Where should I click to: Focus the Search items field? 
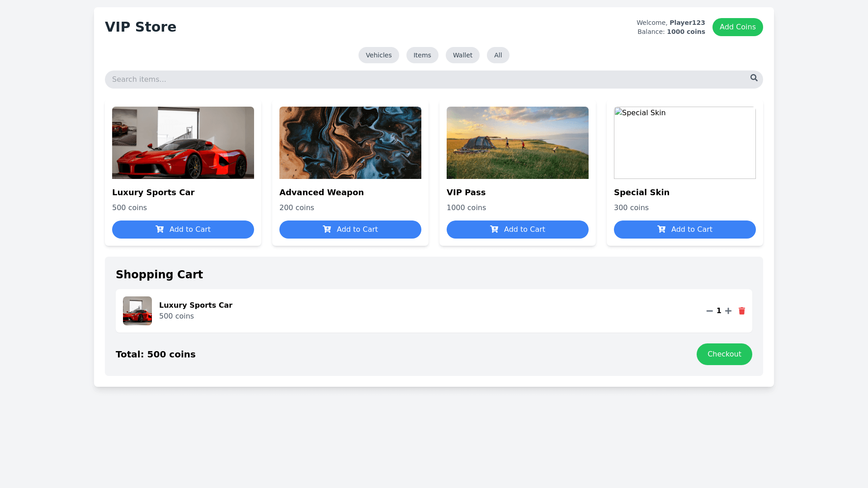tap(425, 80)
